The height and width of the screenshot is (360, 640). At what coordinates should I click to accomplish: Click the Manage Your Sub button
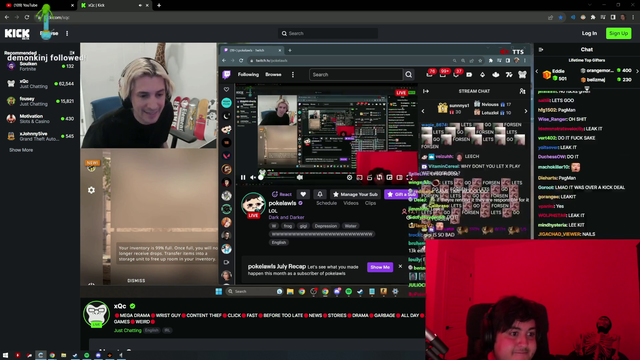[355, 194]
